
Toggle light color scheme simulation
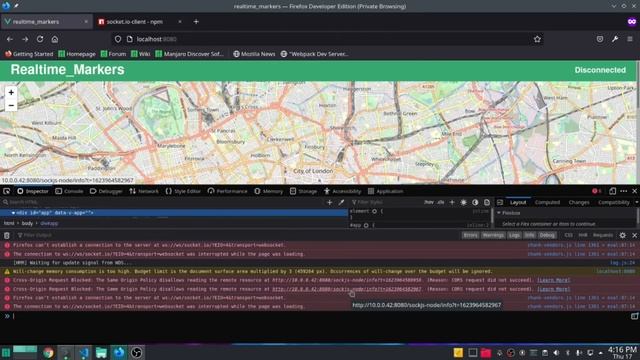(463, 202)
